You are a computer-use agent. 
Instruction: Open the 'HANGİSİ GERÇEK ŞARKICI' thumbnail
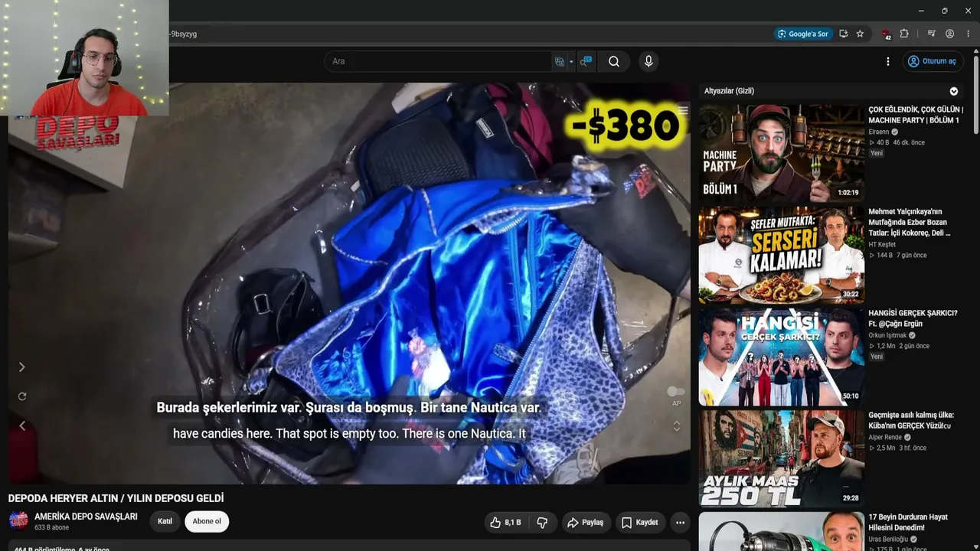[x=781, y=357]
